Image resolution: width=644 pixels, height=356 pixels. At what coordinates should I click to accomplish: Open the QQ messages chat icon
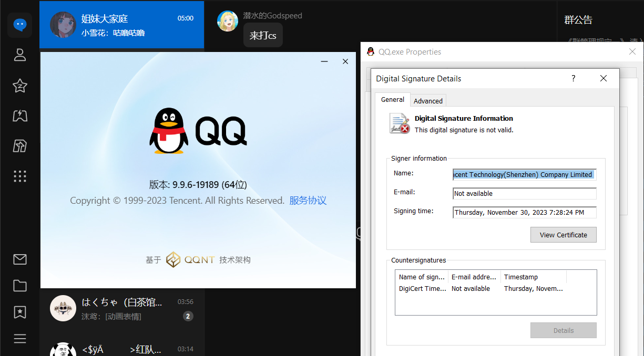[20, 25]
